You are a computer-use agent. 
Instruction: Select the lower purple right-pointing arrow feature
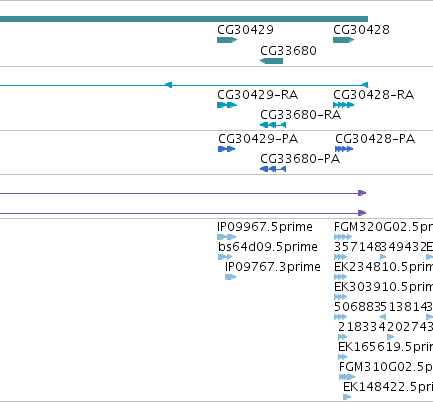tap(183, 213)
